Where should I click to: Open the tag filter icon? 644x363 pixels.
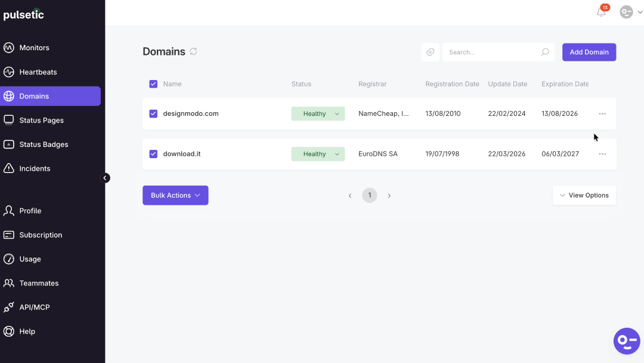coord(430,52)
